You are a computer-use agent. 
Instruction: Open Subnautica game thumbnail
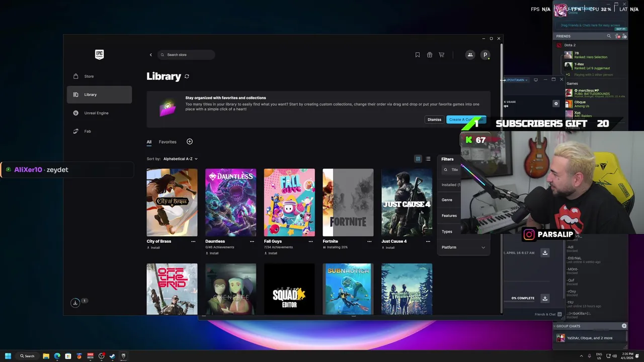pos(348,289)
